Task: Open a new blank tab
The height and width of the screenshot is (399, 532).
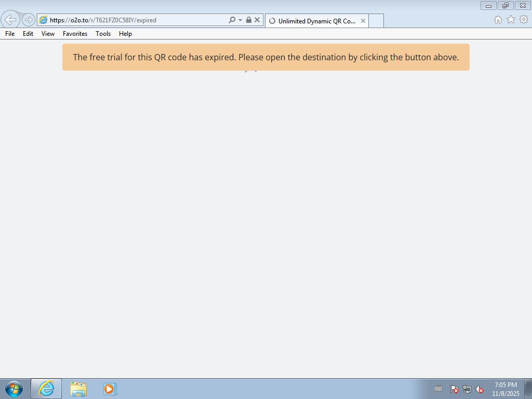Action: tap(376, 21)
